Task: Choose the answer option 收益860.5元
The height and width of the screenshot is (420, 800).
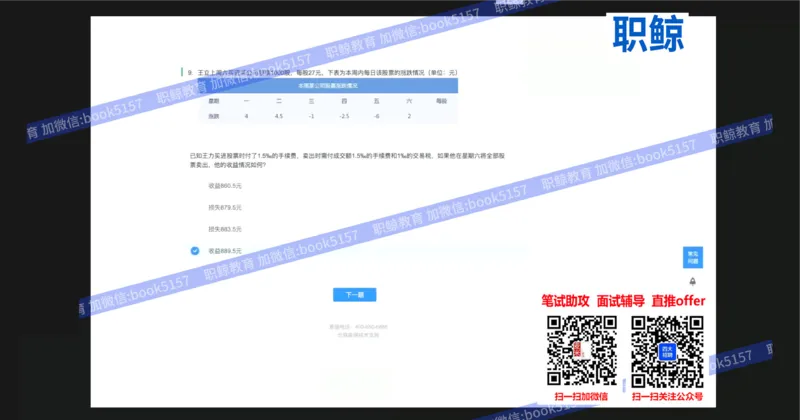Action: point(224,186)
